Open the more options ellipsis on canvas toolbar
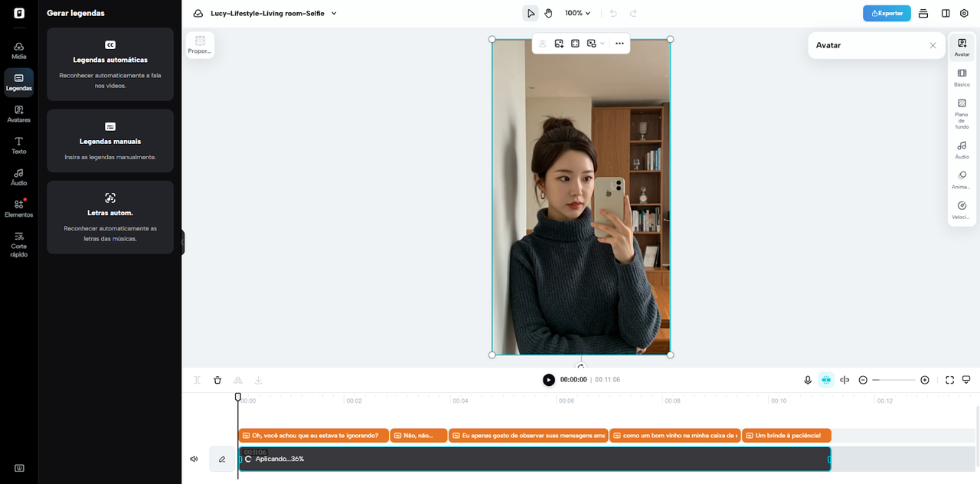This screenshot has width=980, height=484. tap(619, 44)
